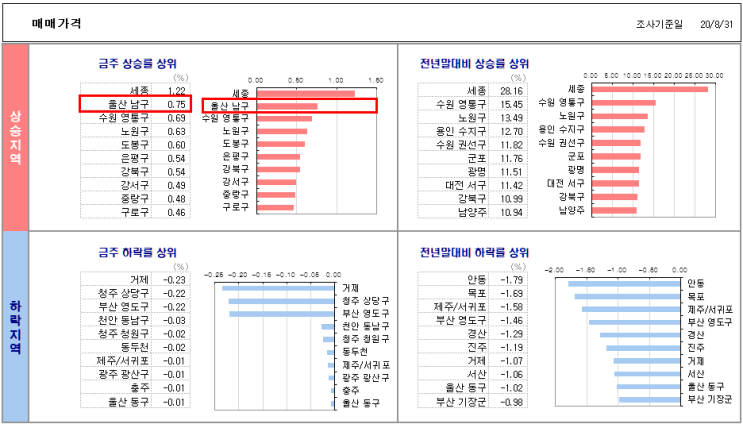The height and width of the screenshot is (424, 743).
Task: Click the value 10.99 for 강북구
Action: pos(514,198)
